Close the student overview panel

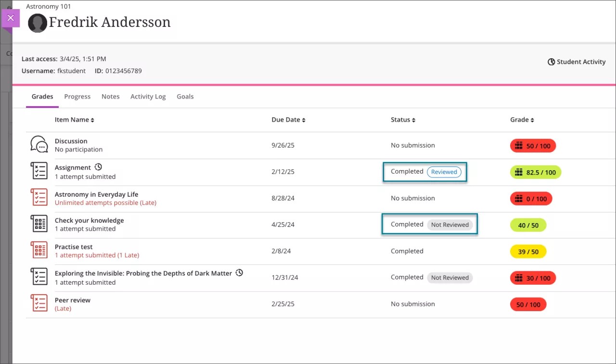(11, 18)
